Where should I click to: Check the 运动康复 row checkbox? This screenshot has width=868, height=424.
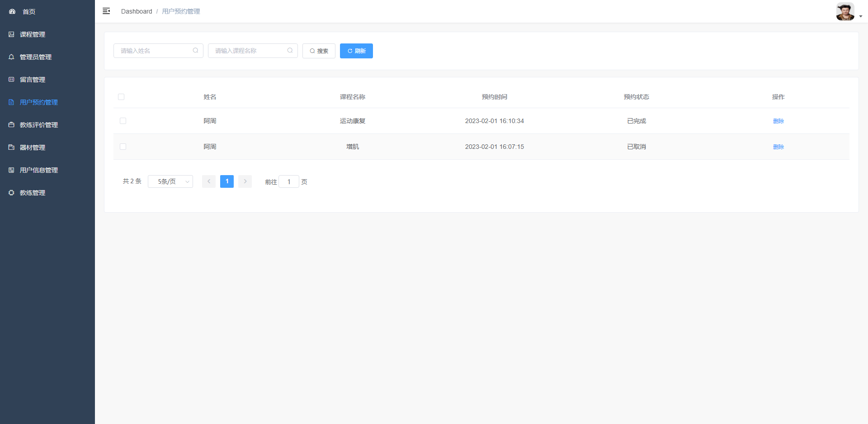click(x=123, y=121)
